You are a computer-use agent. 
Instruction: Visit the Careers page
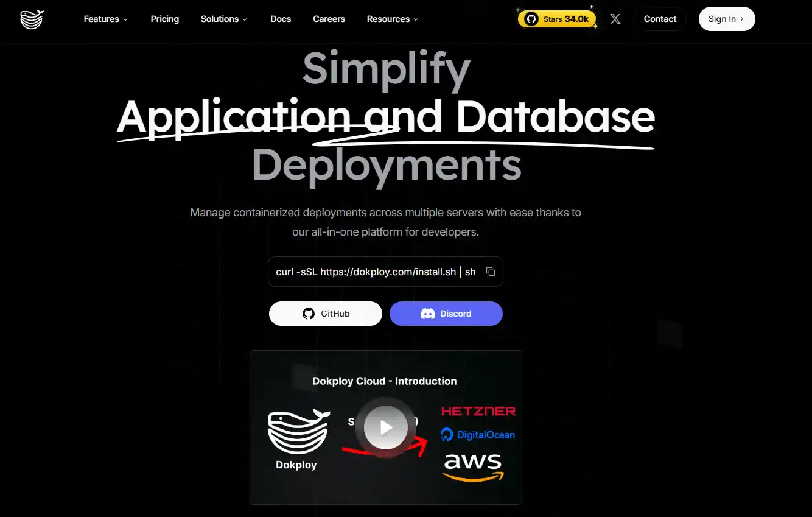pos(329,19)
